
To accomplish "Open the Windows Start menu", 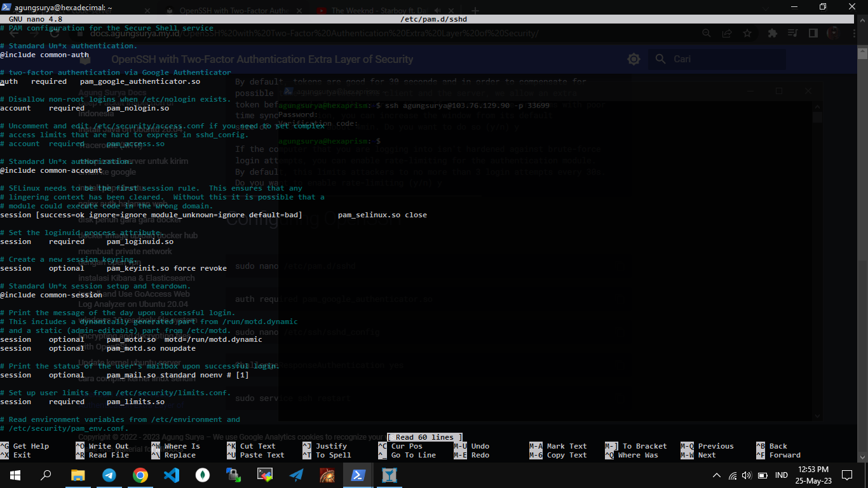I will [15, 475].
